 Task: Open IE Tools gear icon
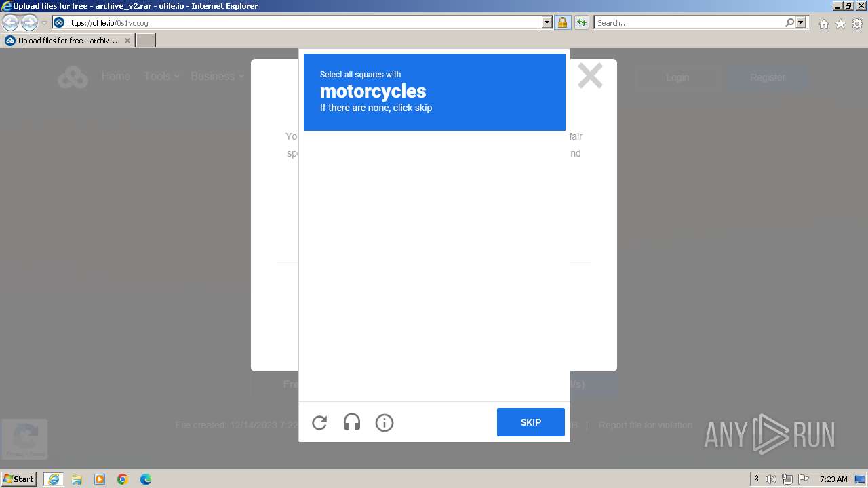click(x=857, y=24)
